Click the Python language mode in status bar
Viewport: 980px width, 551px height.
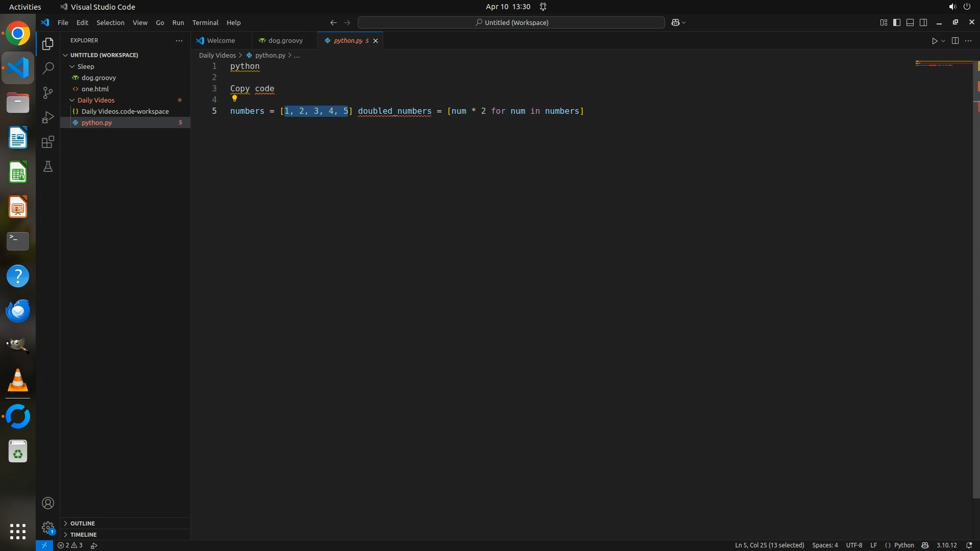(x=904, y=545)
